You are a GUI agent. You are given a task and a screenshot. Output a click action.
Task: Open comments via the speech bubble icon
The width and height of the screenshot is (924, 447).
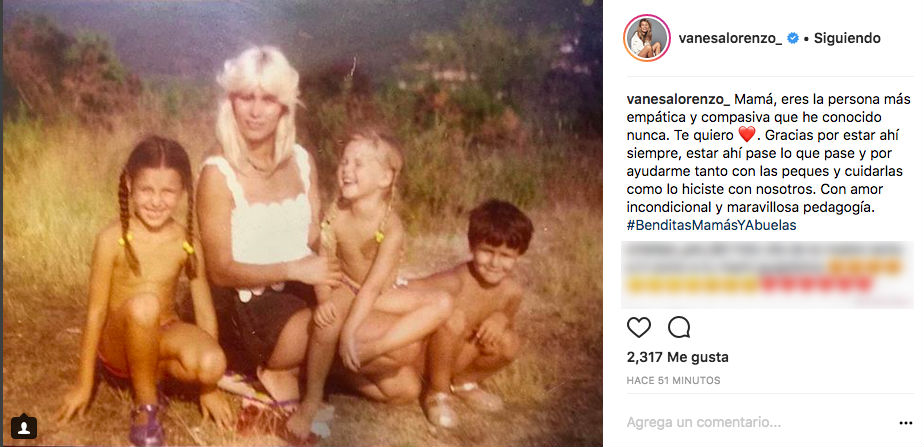[x=679, y=327]
